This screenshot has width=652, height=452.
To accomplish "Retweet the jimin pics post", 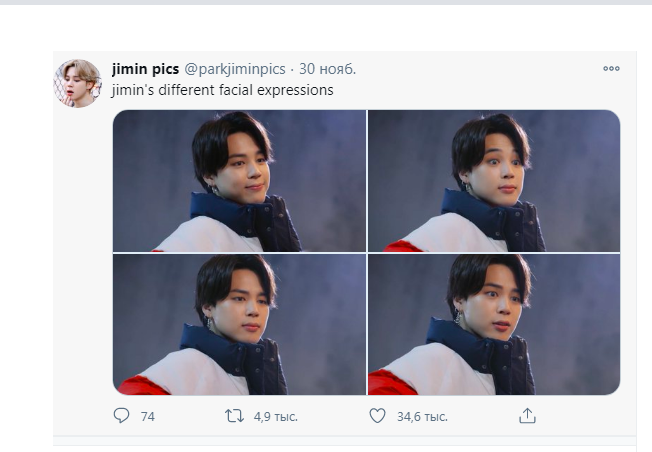I will [x=235, y=416].
